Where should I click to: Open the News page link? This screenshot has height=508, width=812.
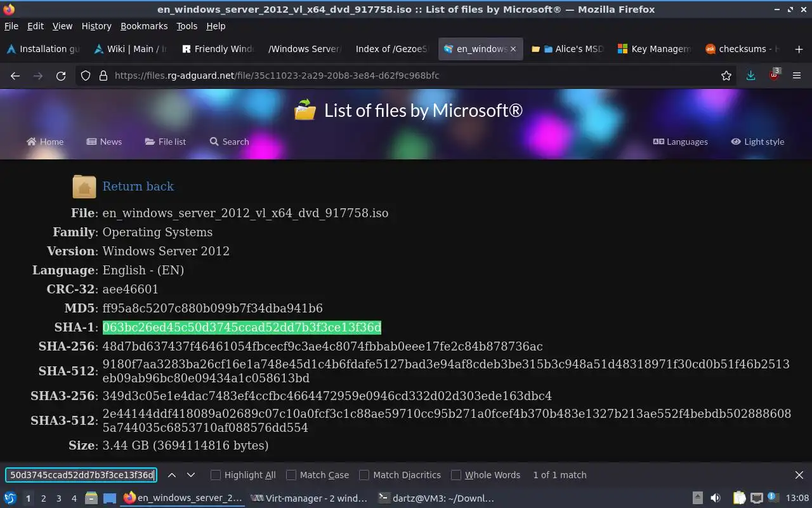(x=104, y=142)
